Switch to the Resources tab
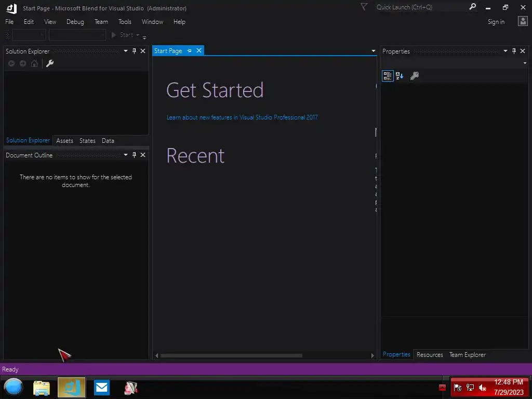 tap(430, 354)
